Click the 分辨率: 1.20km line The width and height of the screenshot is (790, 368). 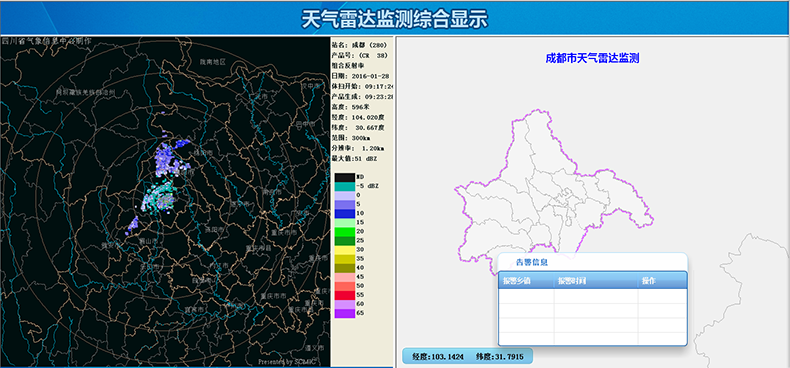click(358, 148)
